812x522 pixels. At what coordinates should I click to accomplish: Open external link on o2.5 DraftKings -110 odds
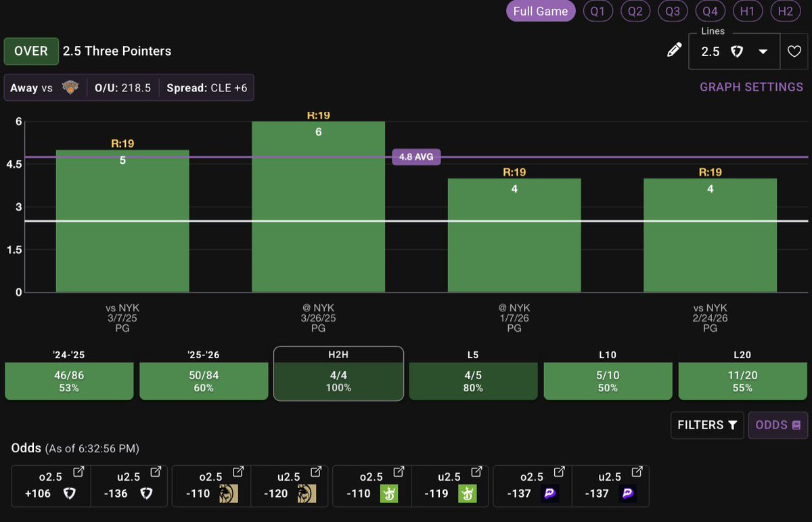(x=399, y=471)
